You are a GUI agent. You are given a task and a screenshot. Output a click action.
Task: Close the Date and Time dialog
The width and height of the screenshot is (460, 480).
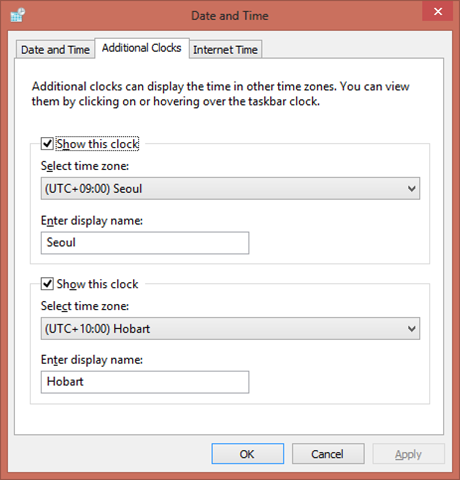[438, 12]
